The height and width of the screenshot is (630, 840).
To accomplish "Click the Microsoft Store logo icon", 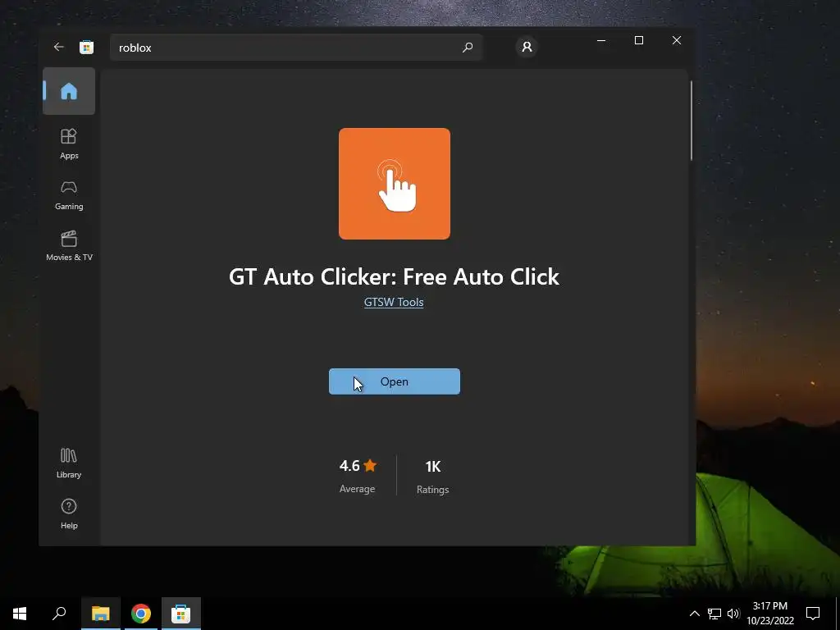I will coord(87,47).
